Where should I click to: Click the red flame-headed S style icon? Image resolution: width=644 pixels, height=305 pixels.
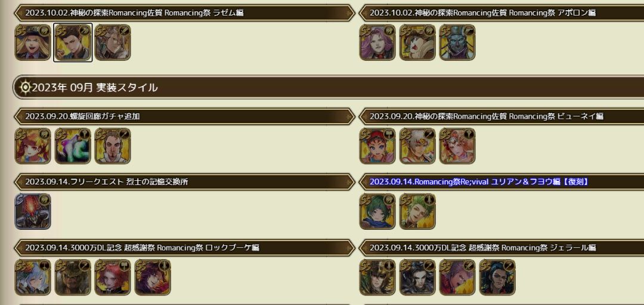point(33,211)
